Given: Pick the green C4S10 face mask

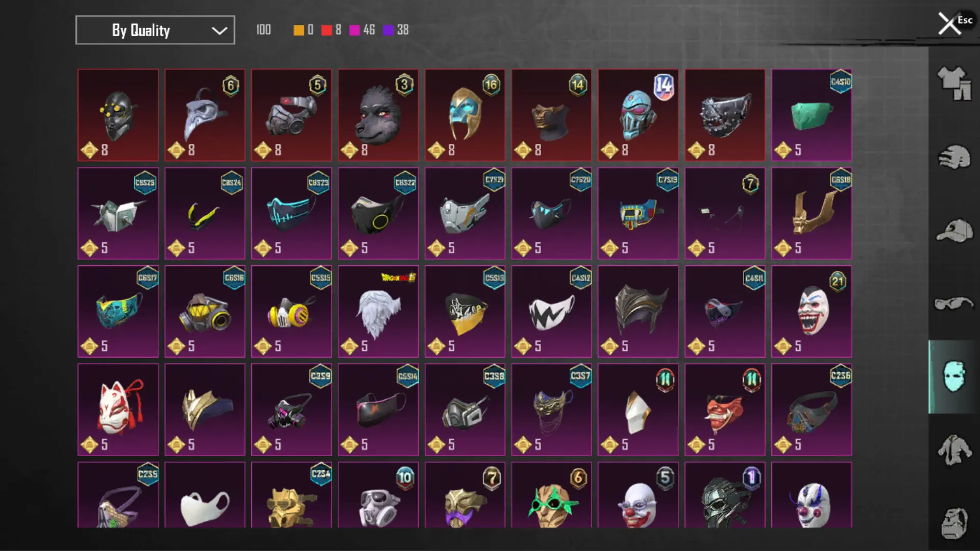Looking at the screenshot, I should [812, 115].
